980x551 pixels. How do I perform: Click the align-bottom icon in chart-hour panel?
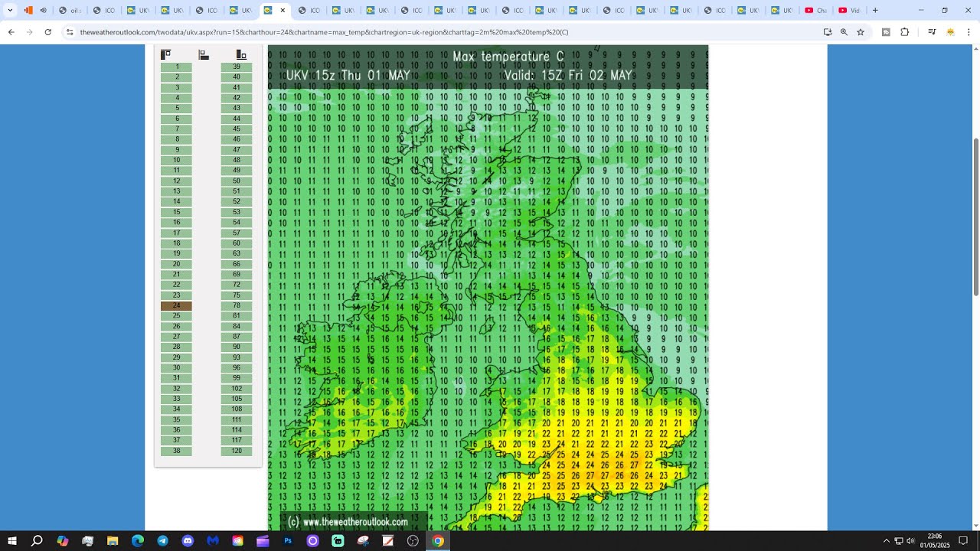click(241, 54)
